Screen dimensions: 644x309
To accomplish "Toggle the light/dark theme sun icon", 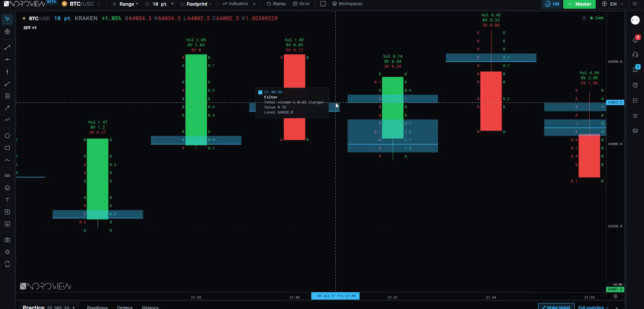I will pyautogui.click(x=635, y=4).
